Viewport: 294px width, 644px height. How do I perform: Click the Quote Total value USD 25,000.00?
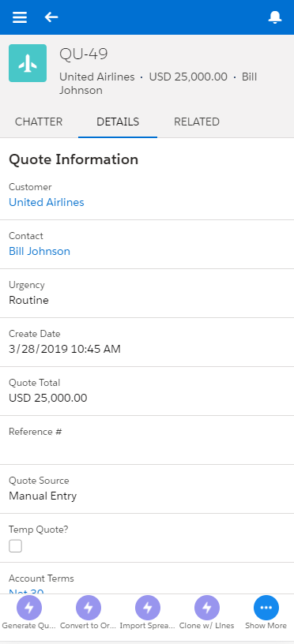click(x=48, y=398)
